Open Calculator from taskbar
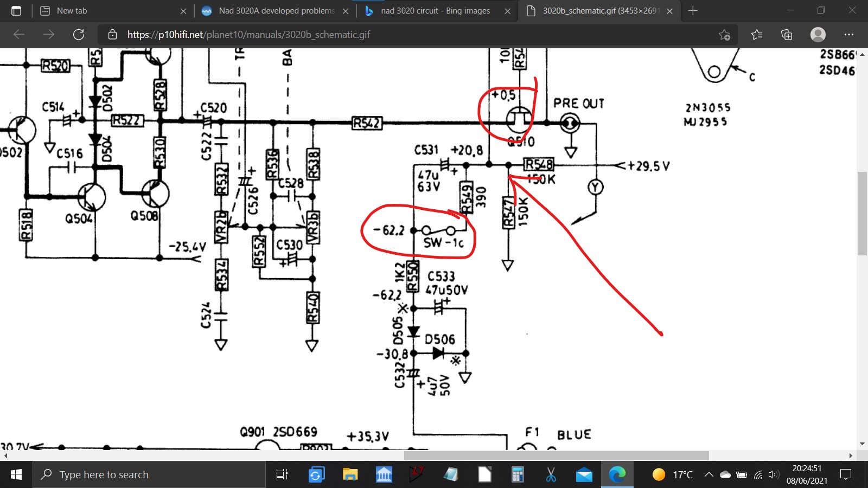The width and height of the screenshot is (868, 488). pyautogui.click(x=518, y=475)
